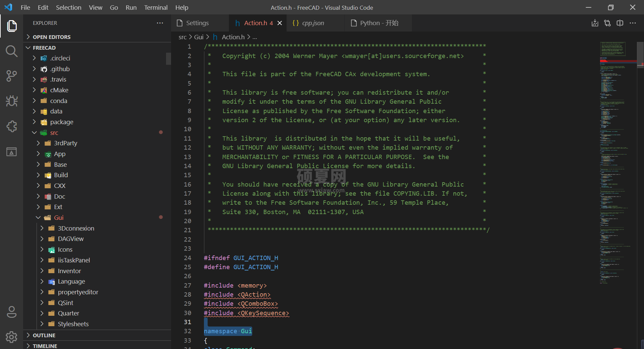Click the Open Changes compare icon
Image resolution: width=644 pixels, height=349 pixels.
(607, 23)
